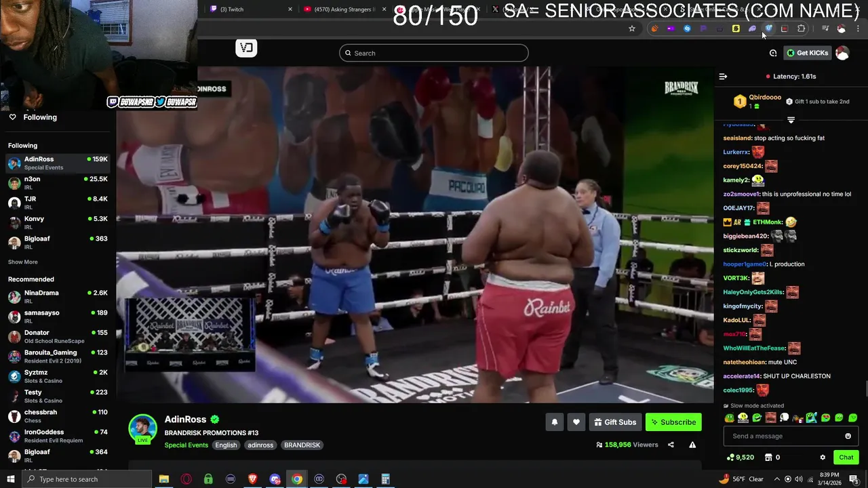
Task: Click the Windows Start button
Action: (x=11, y=479)
